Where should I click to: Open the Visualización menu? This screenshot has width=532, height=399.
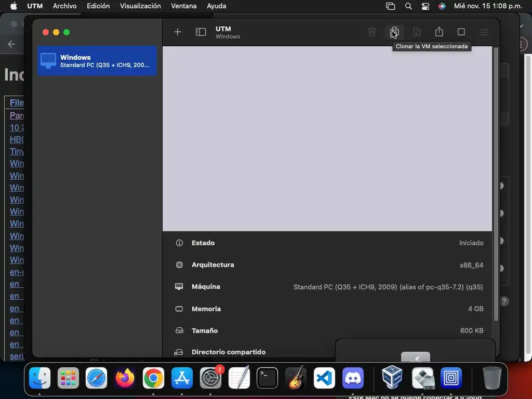click(x=140, y=6)
